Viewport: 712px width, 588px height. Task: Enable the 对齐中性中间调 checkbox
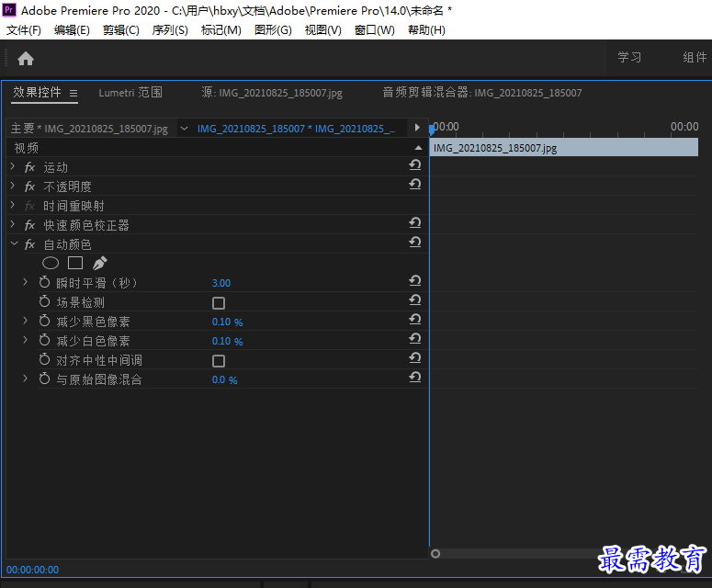pos(219,361)
